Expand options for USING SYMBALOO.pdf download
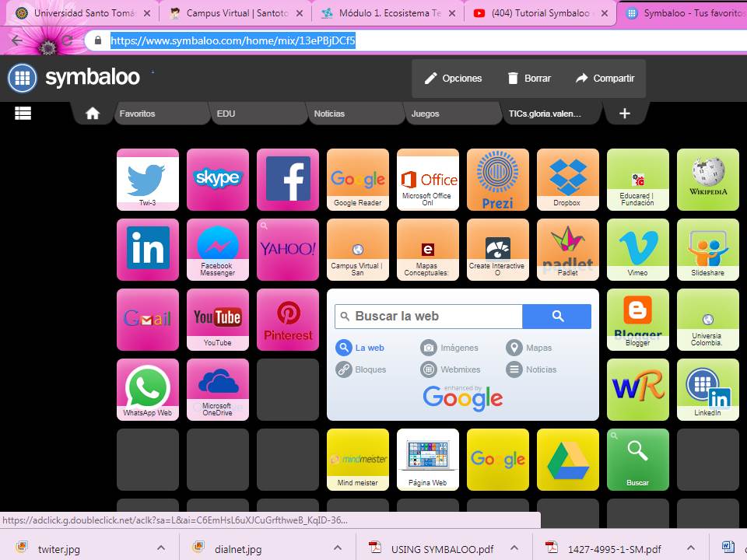Screen dimensions: 747x560 click(x=514, y=548)
